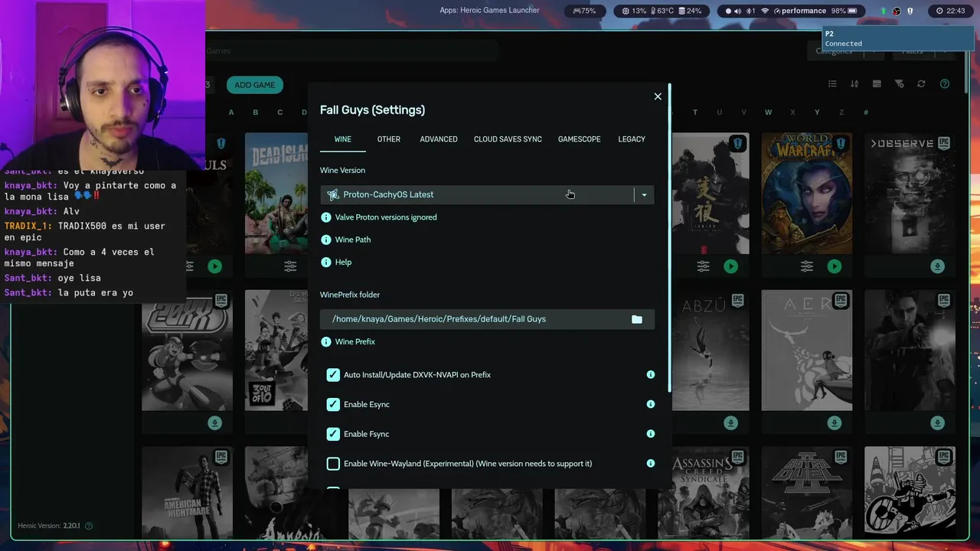
Task: Click the Wi-Fi icon in top bar
Action: coord(764,11)
